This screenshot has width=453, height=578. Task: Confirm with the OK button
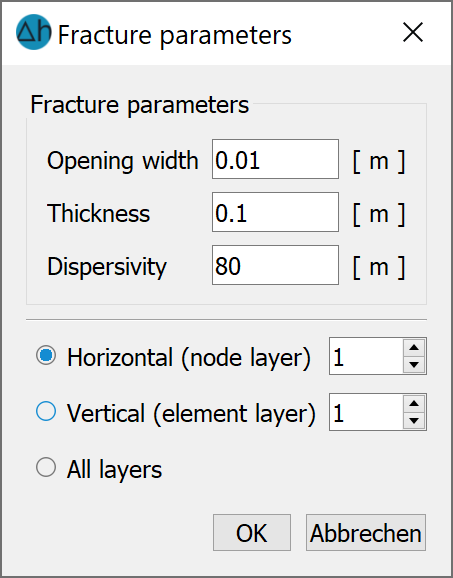(252, 533)
